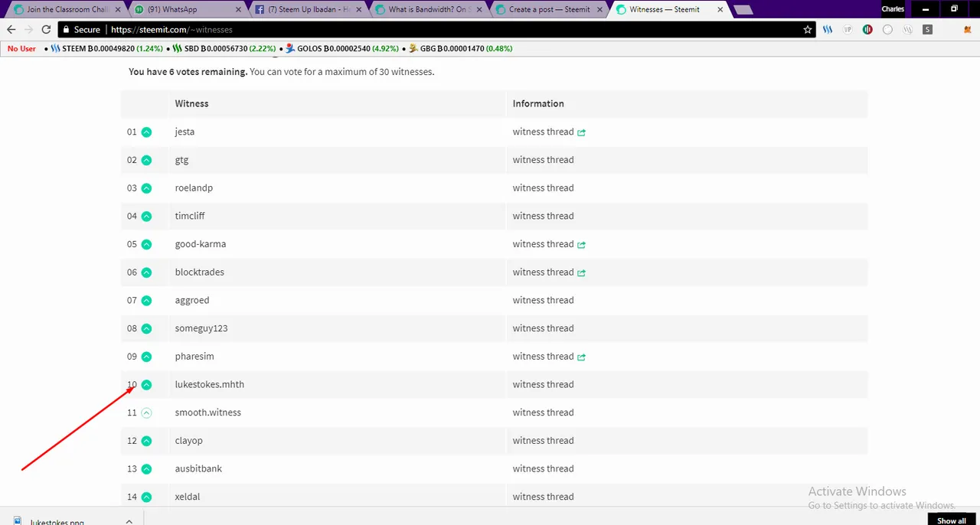Click the vote icon beside clayop
980x525 pixels.
[x=146, y=441]
